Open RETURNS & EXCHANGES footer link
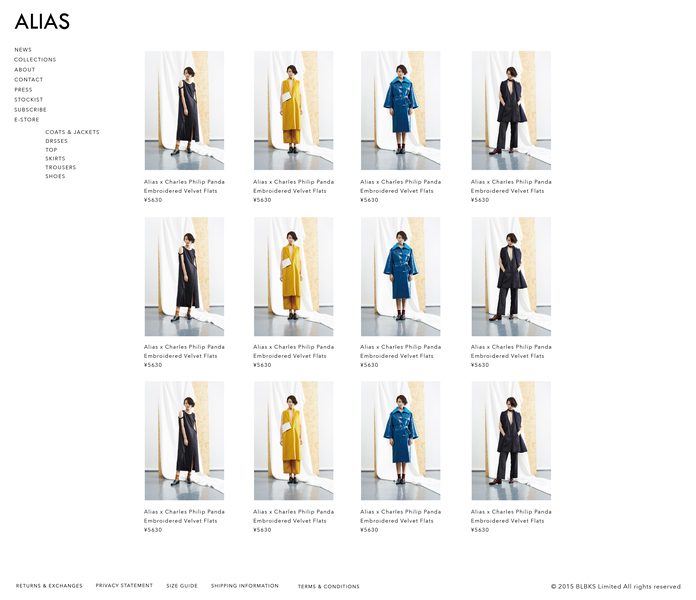 (x=49, y=586)
